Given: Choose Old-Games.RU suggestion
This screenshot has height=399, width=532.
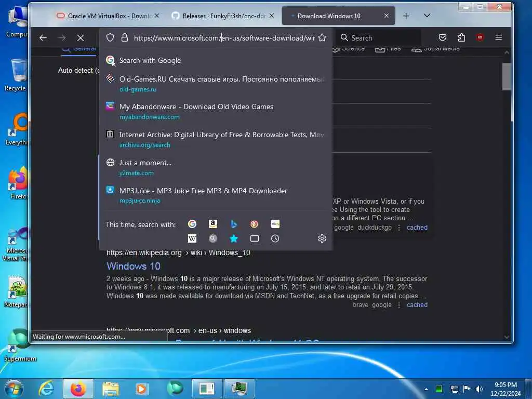Looking at the screenshot, I should [216, 84].
